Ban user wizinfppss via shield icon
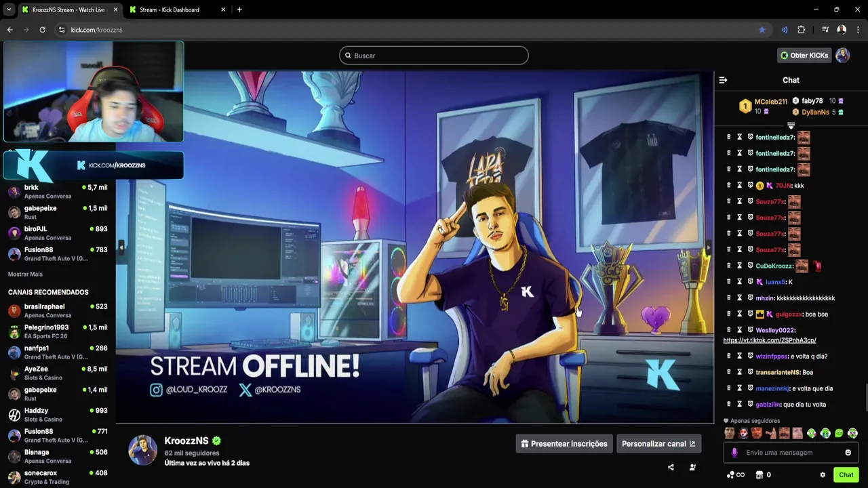The height and width of the screenshot is (488, 868). [750, 356]
